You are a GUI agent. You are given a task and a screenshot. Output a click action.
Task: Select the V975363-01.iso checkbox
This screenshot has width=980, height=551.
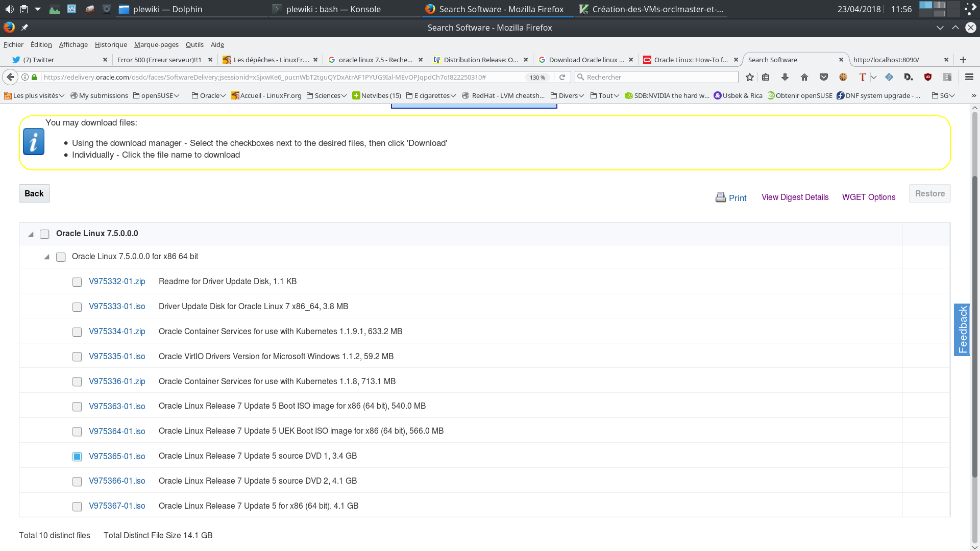(77, 407)
